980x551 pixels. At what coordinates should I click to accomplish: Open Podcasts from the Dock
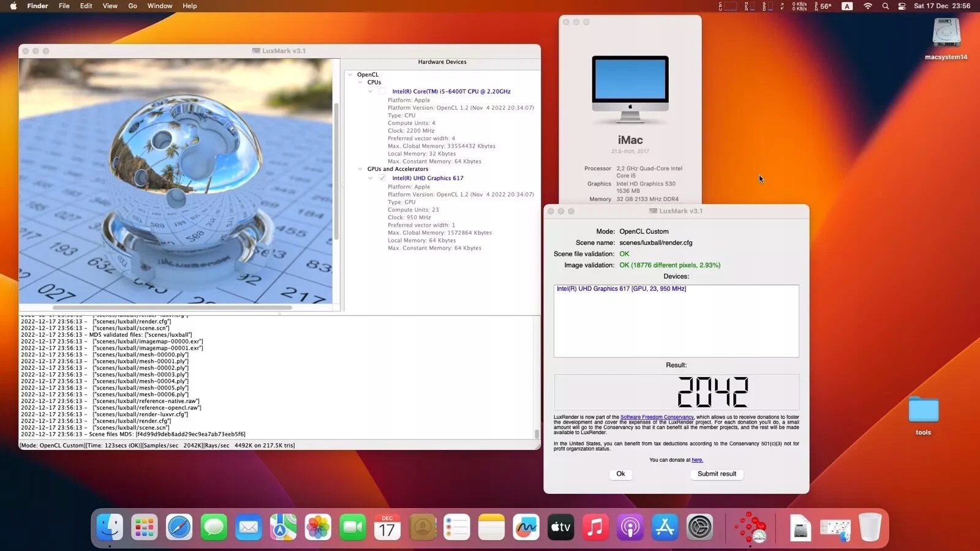(630, 527)
